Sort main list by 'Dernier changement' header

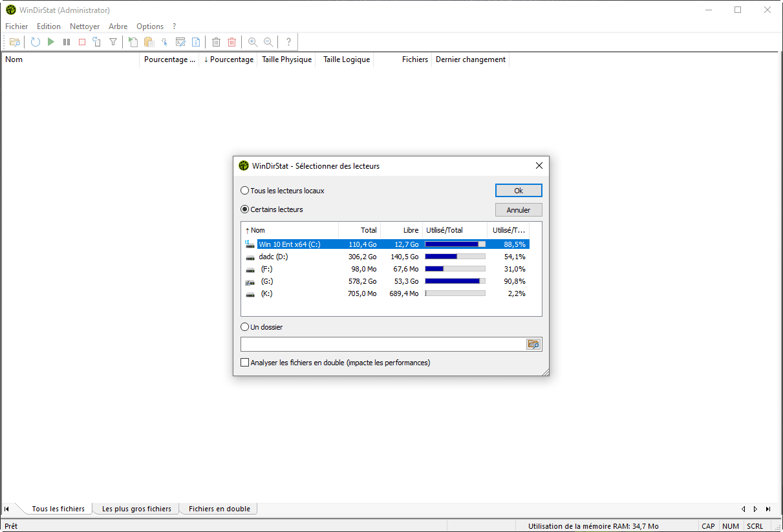470,59
